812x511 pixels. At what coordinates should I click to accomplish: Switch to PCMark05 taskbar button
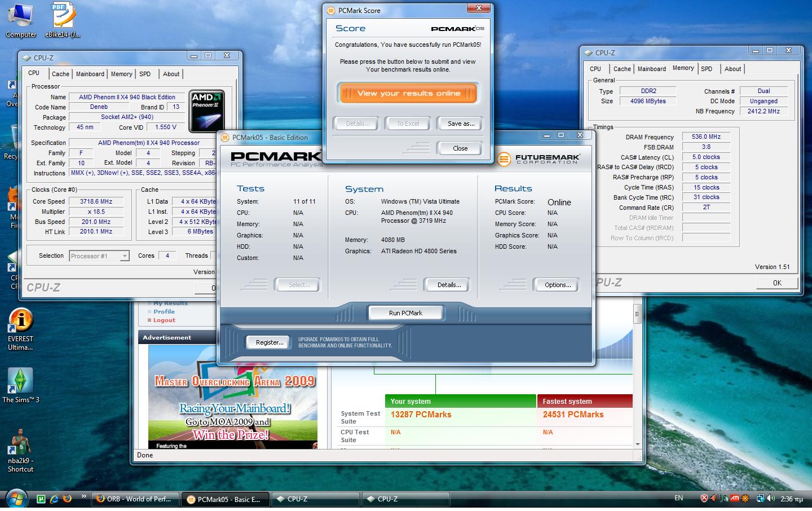point(226,499)
